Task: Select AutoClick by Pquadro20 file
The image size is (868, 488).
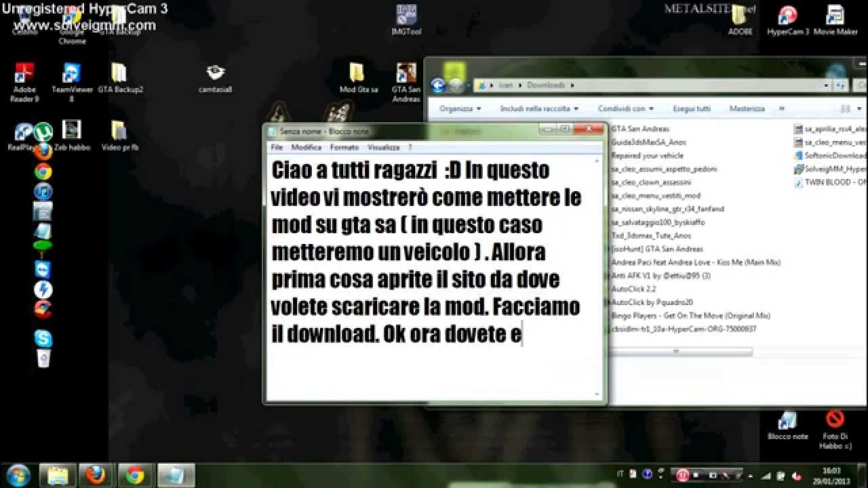Action: [x=652, y=302]
